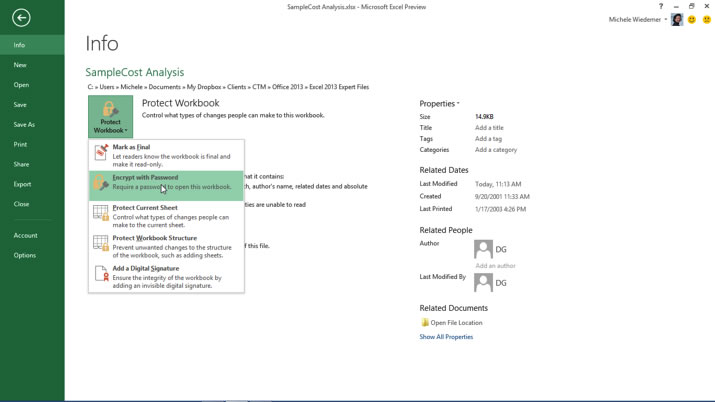Open the Save As tab in the sidebar
Screen dimensions: 715x402
tap(24, 125)
